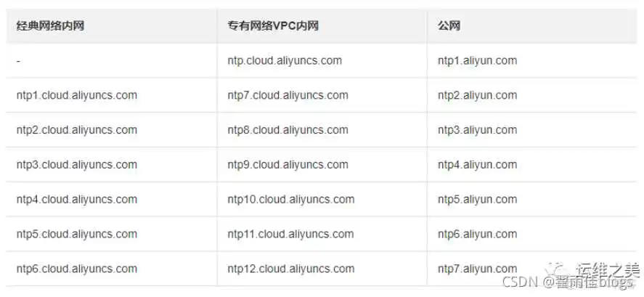The image size is (644, 297).
Task: Click ntp6.aliyun.com public address
Action: click(477, 234)
